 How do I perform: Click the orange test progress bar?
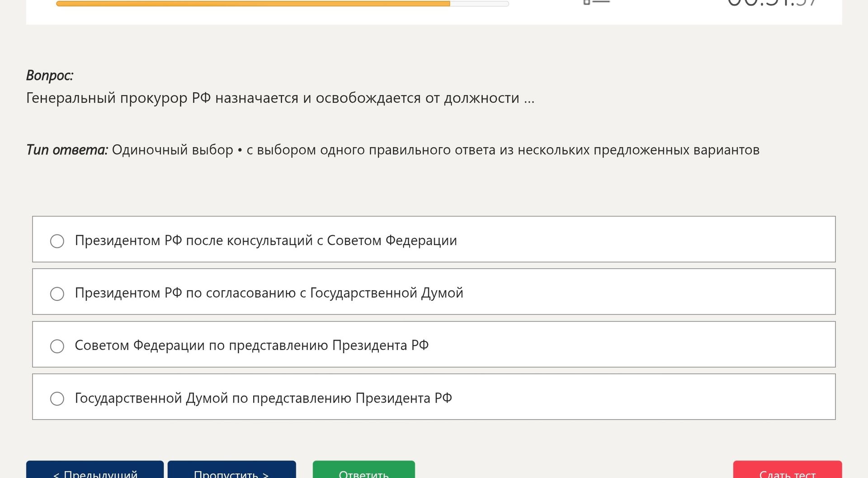[283, 4]
